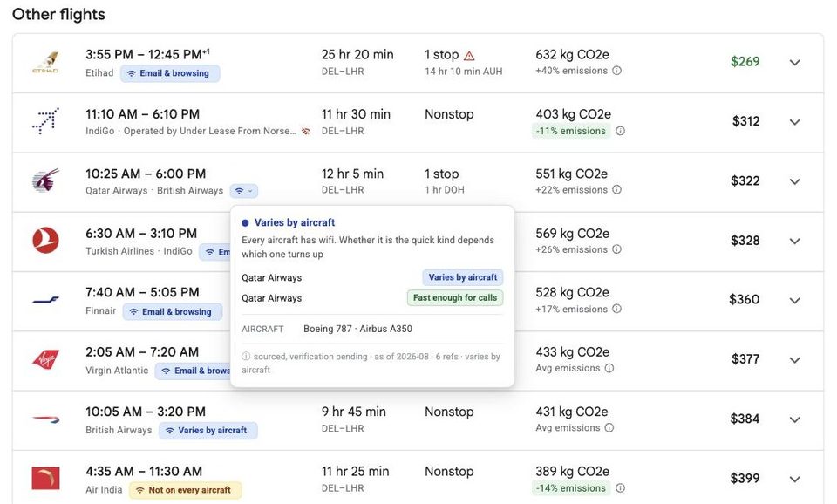Click the $322 price
Screen dimensions: 837x504
745,181
